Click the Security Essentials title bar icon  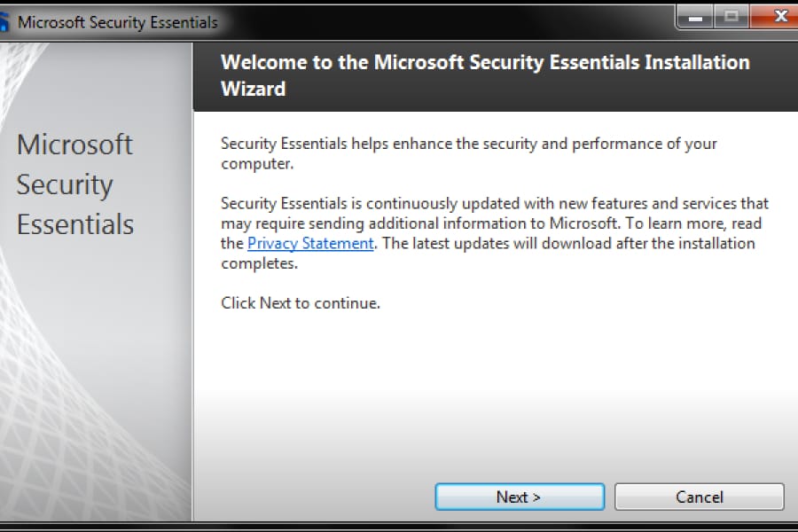tap(4, 22)
